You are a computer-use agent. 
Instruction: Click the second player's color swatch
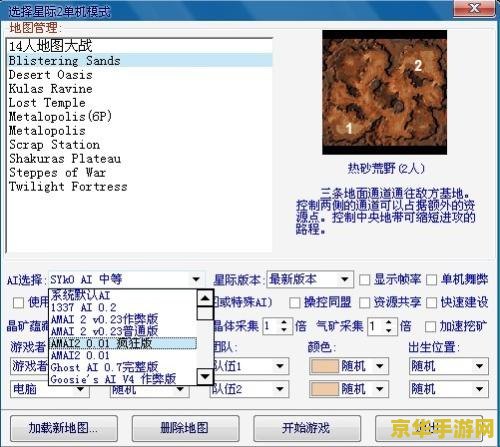coord(325,389)
